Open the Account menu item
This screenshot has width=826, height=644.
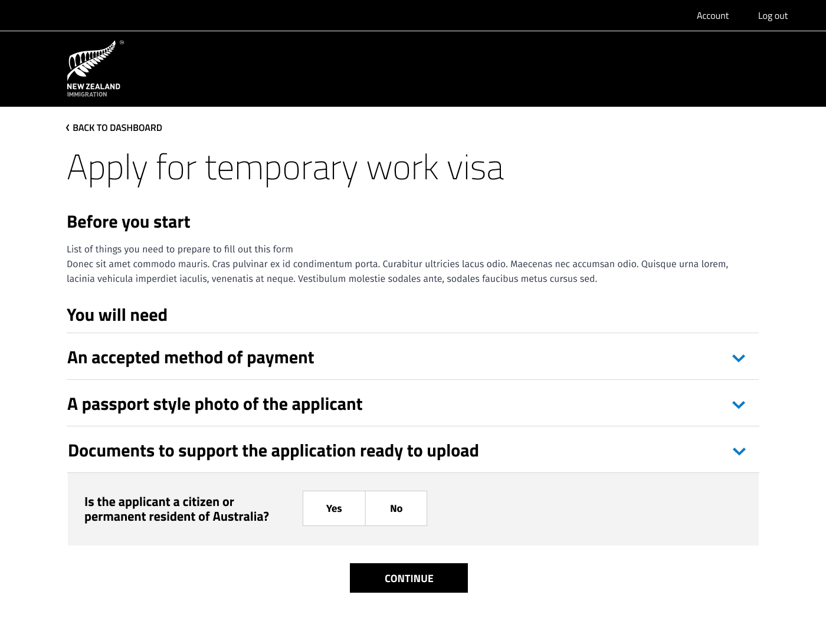coord(712,16)
